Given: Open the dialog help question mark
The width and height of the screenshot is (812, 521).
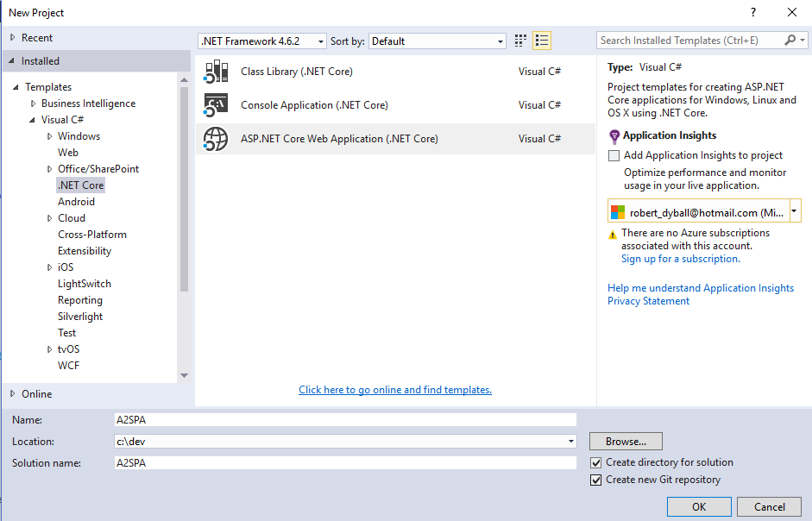Looking at the screenshot, I should 753,12.
